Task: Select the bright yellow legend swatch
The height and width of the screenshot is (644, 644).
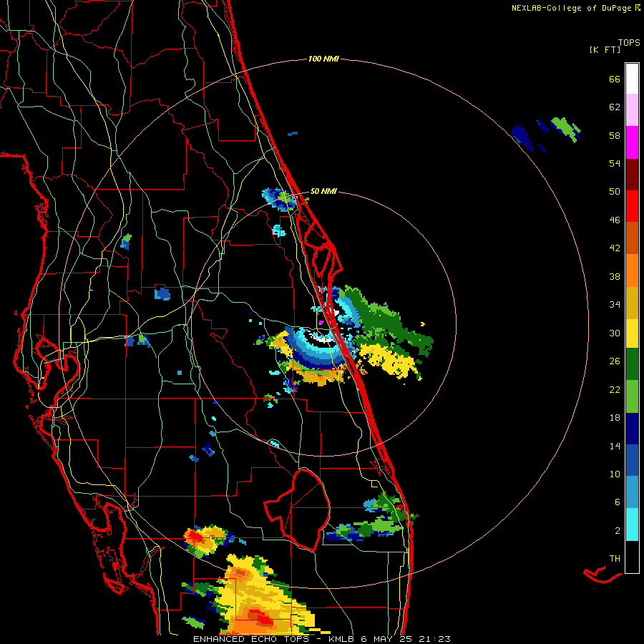Action: click(x=632, y=333)
